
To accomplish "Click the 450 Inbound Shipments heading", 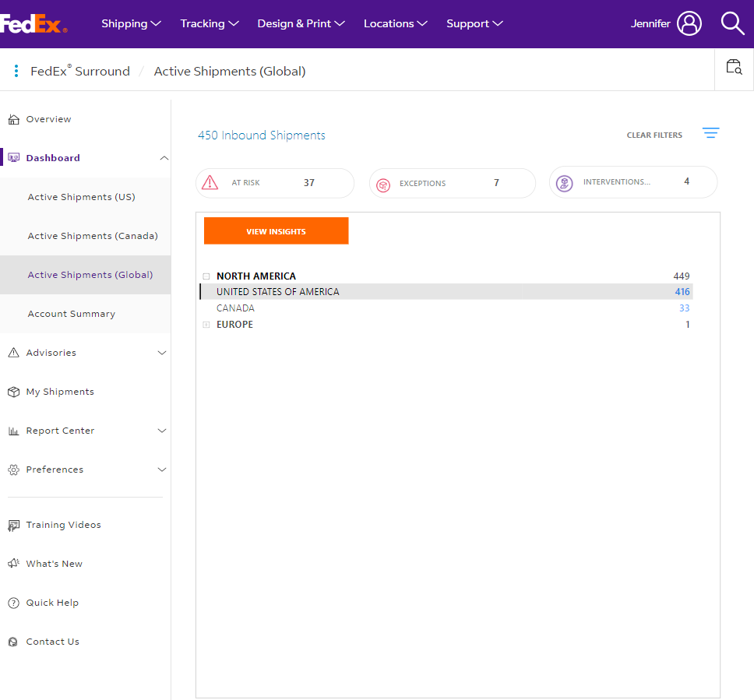I will click(x=262, y=135).
